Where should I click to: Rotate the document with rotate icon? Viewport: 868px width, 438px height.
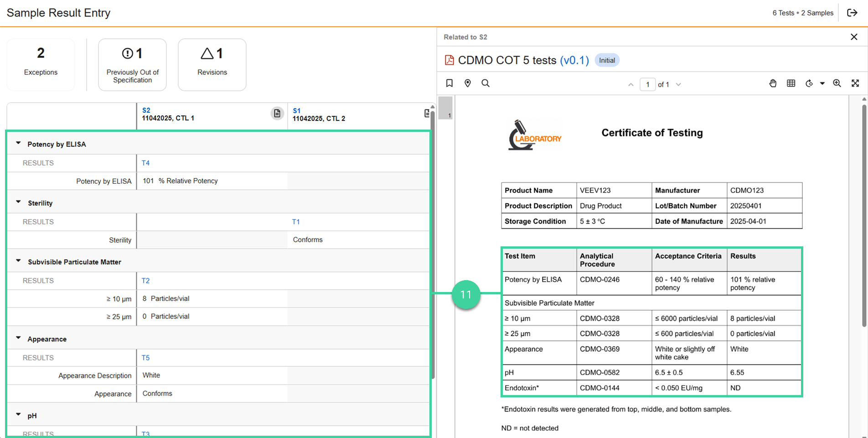click(x=809, y=83)
